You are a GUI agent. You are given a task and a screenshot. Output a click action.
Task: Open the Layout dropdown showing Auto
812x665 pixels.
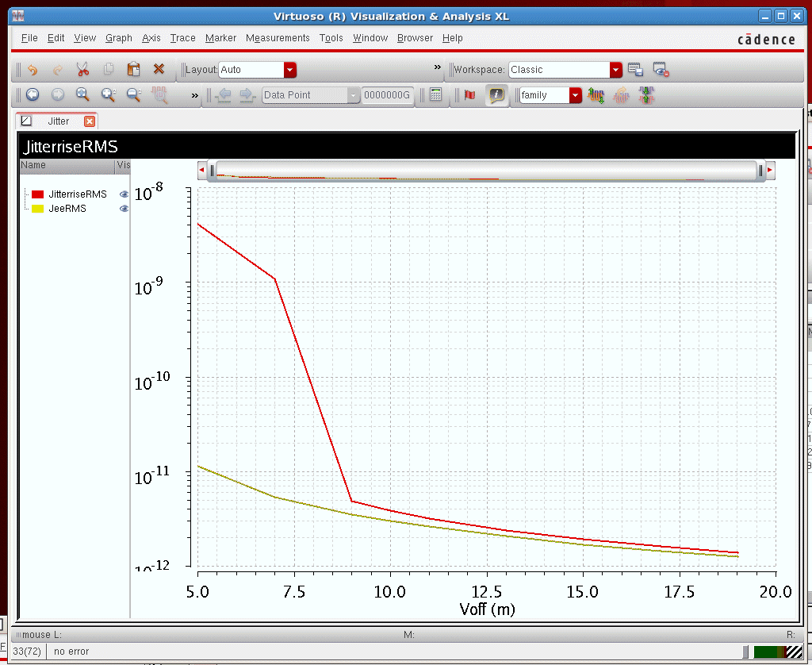point(290,69)
